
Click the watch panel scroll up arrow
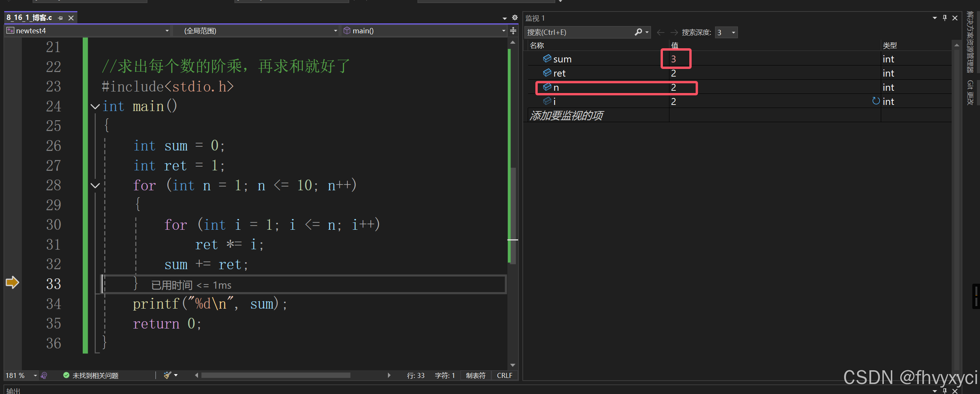pos(957,45)
